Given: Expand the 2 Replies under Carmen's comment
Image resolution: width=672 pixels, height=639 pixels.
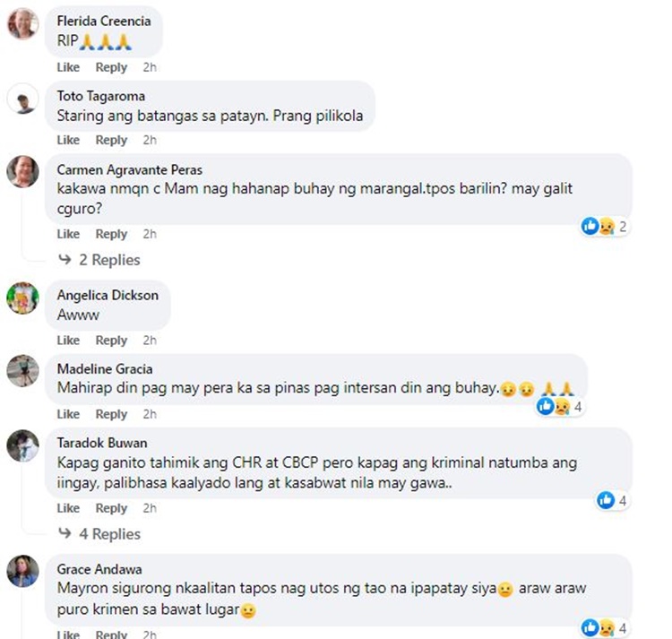Looking at the screenshot, I should tap(109, 260).
